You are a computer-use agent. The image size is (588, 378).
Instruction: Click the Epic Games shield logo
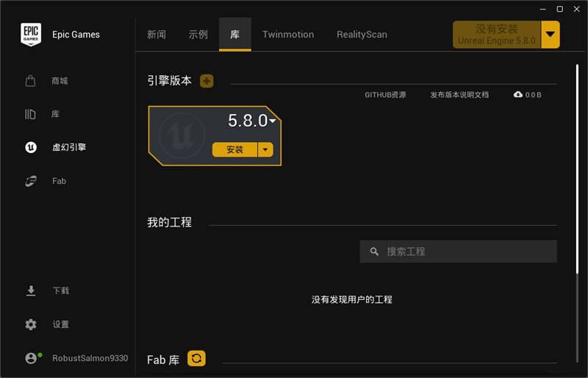point(31,35)
